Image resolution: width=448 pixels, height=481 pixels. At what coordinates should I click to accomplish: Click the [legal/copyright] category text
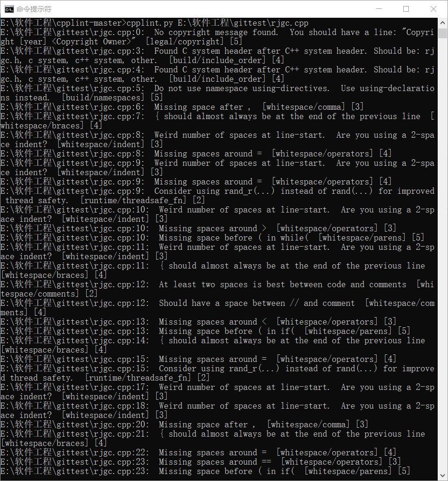point(184,42)
